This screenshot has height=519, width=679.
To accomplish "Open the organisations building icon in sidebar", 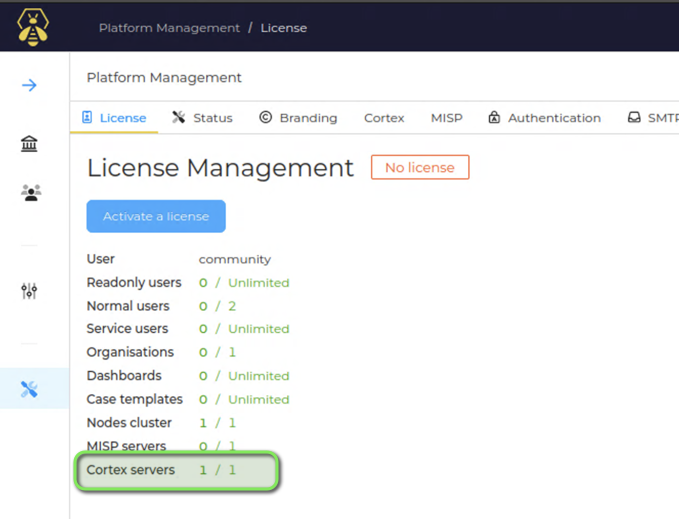I will [x=29, y=144].
